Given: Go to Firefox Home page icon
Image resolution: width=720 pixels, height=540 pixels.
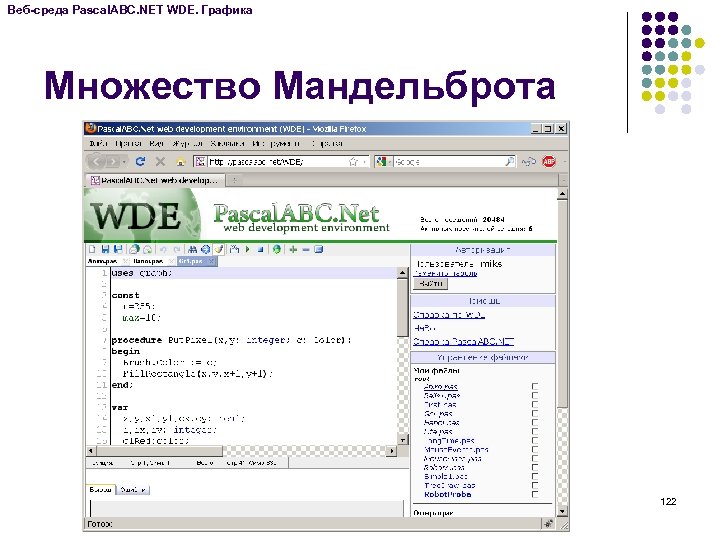Looking at the screenshot, I should 180,162.
